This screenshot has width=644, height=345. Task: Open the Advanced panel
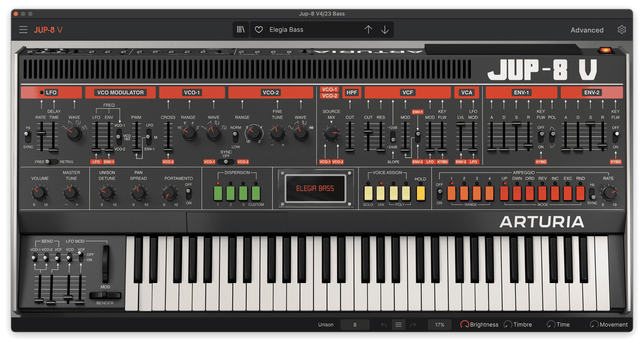[587, 30]
